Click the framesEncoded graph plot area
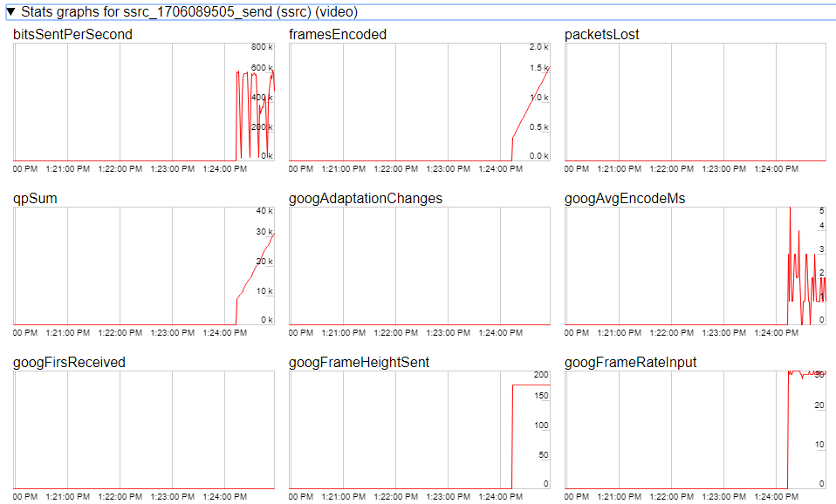836x504 pixels. point(420,102)
